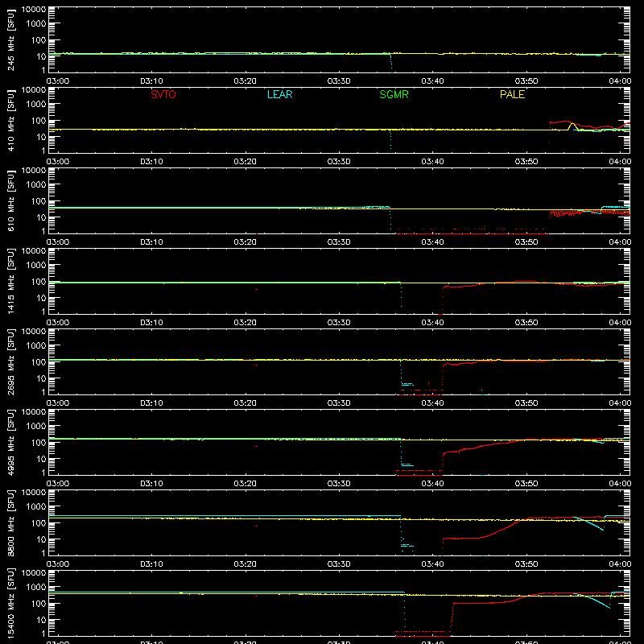Select the 1415 MHz [SFU] axis label

tap(11, 282)
